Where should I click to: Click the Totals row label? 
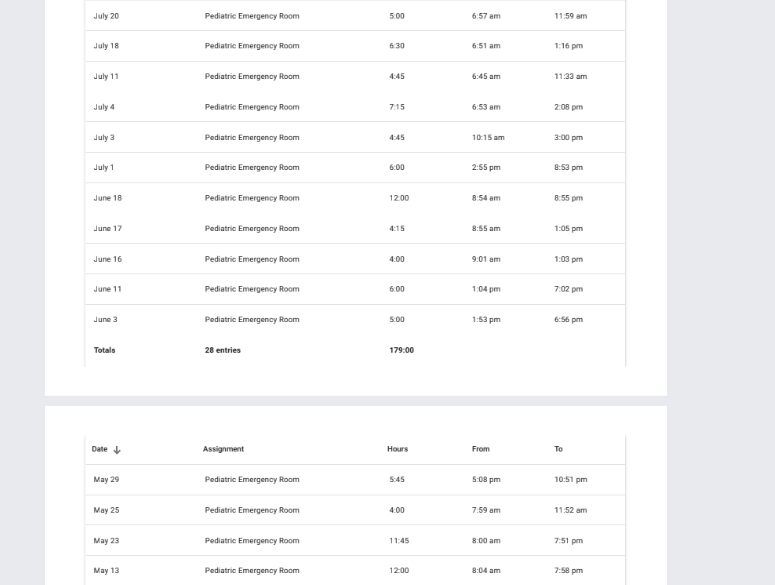click(x=104, y=350)
